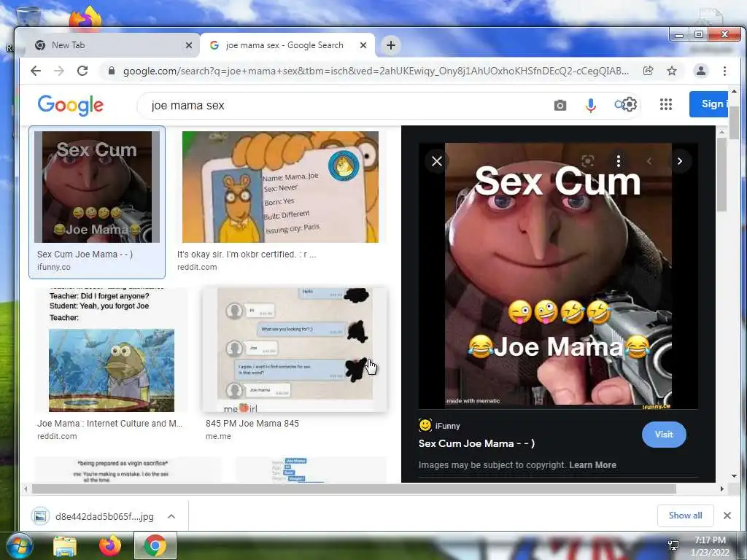Click the network tray icon
The image size is (747, 560).
point(673,545)
